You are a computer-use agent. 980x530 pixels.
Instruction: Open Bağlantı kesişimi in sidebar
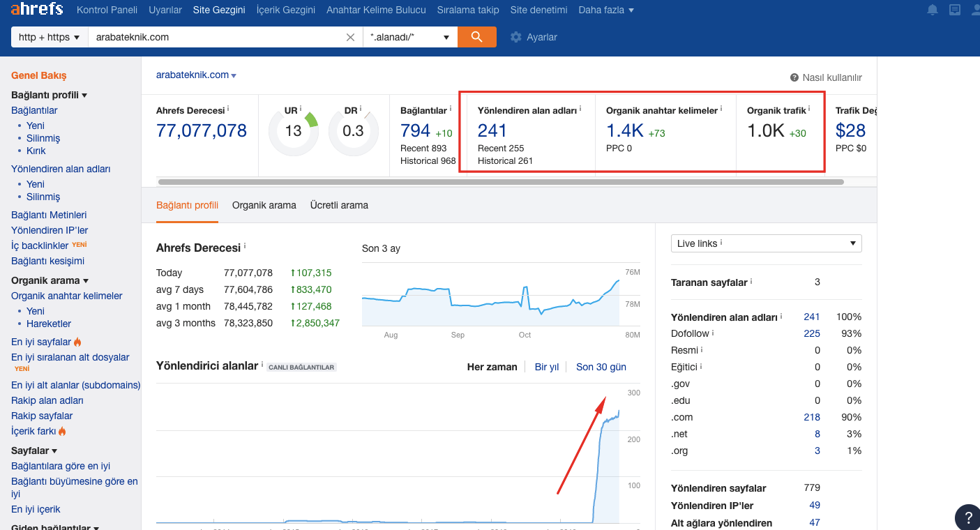47,261
